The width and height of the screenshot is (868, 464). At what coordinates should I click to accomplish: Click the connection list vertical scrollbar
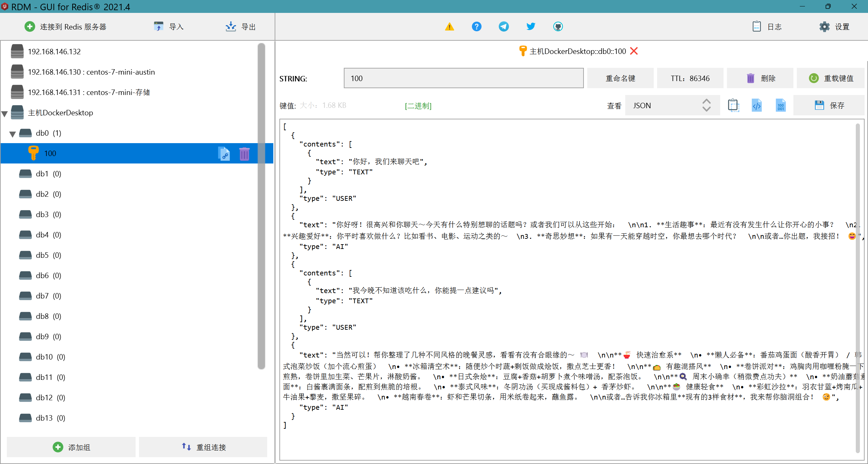(x=261, y=206)
